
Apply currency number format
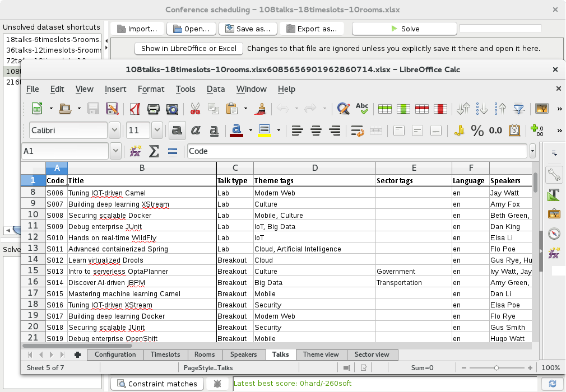(458, 130)
